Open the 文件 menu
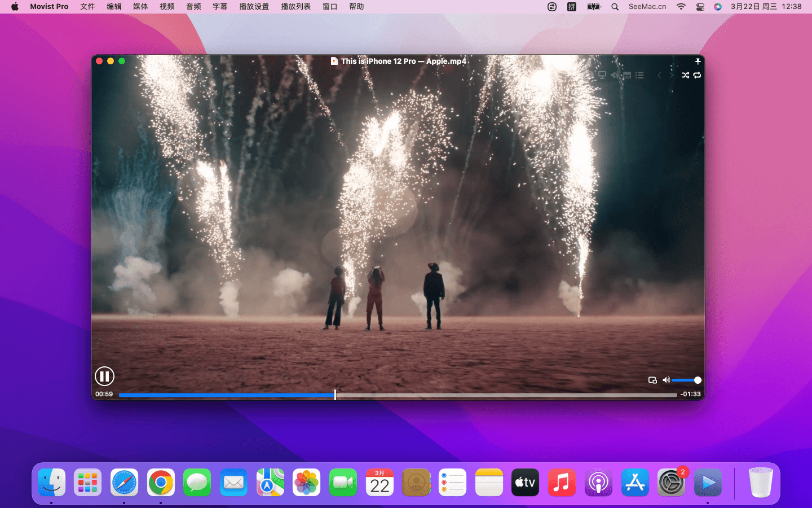This screenshot has width=812, height=508. coord(87,7)
